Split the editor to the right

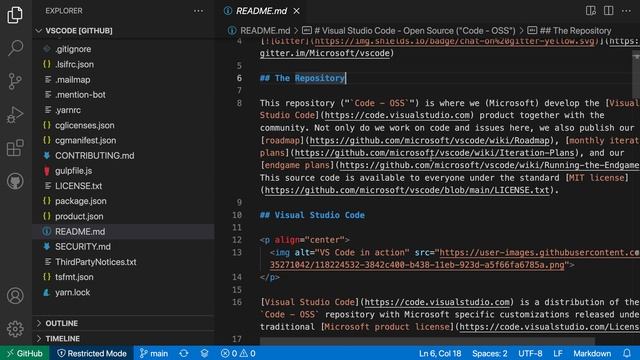(609, 11)
